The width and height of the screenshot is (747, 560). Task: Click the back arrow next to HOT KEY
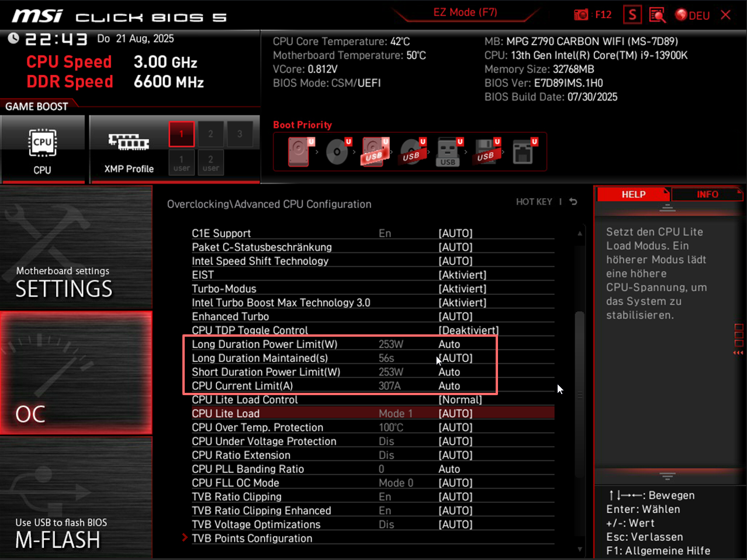point(573,202)
